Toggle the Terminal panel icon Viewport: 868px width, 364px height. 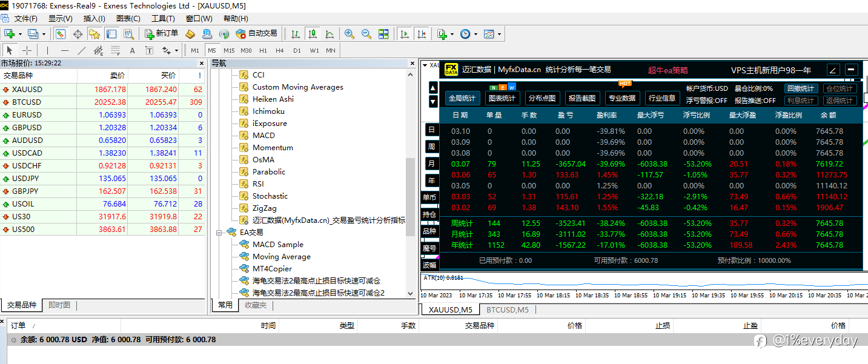[111, 34]
